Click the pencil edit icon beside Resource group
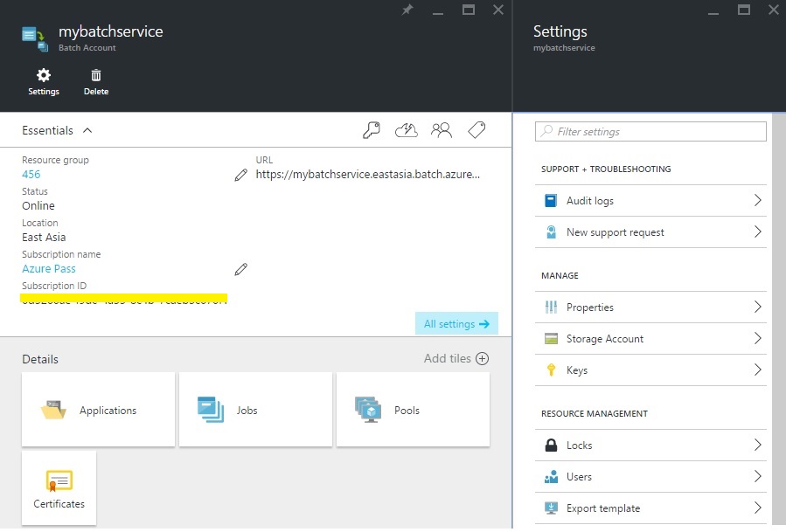Viewport: 786px width, 532px height. (x=241, y=175)
